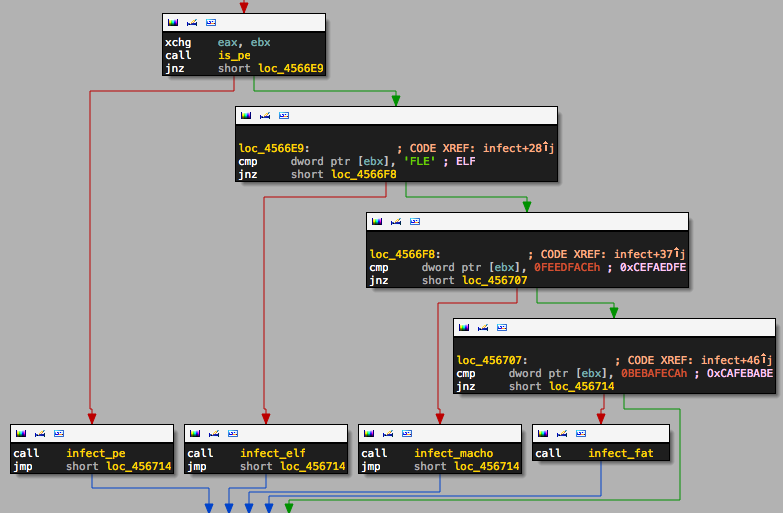Click loc_456714 in the infect_pe node
This screenshot has width=783, height=513.
point(139,466)
